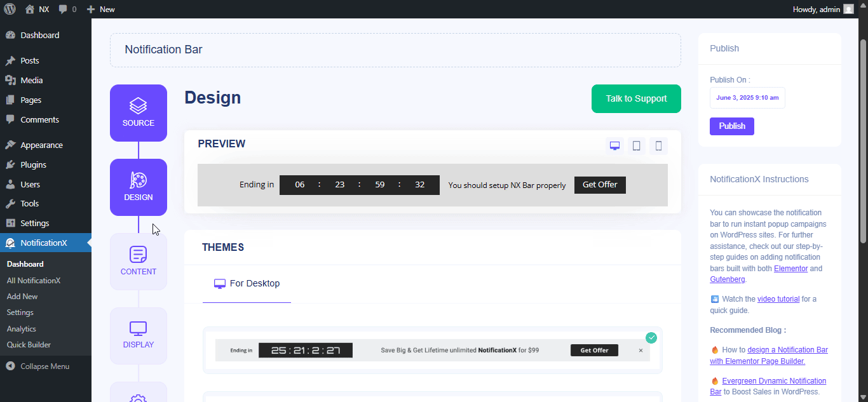
Task: Go to the Content step
Action: [139, 262]
